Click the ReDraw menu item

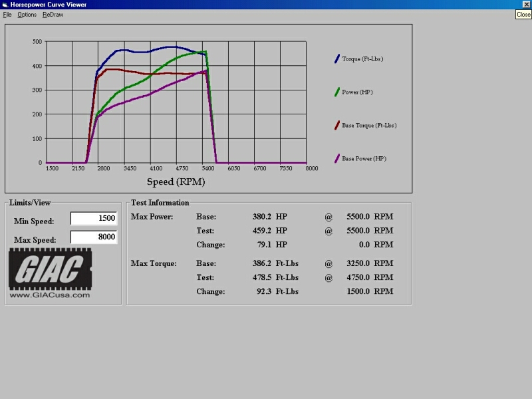(53, 15)
